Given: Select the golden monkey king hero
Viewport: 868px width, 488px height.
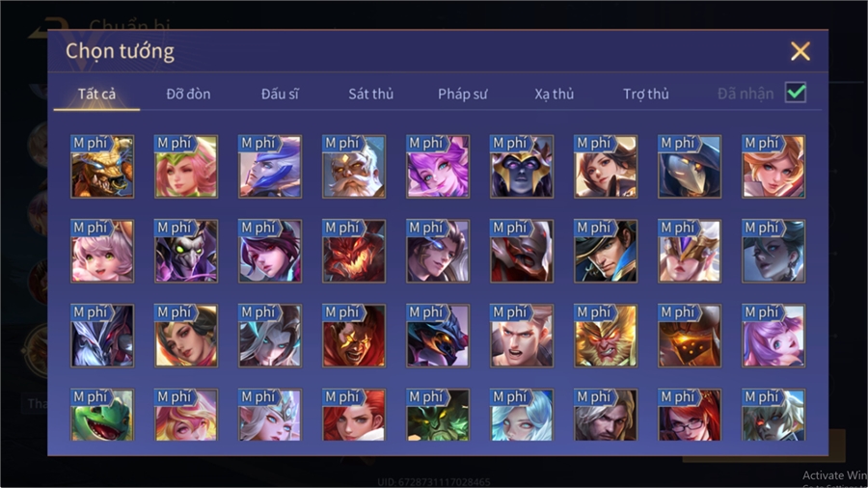Looking at the screenshot, I should 605,336.
